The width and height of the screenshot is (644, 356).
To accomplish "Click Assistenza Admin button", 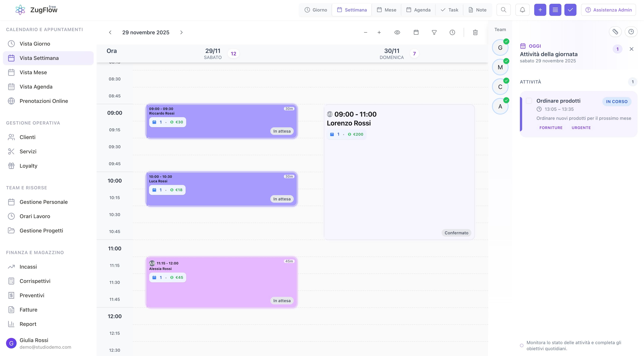I will (609, 10).
